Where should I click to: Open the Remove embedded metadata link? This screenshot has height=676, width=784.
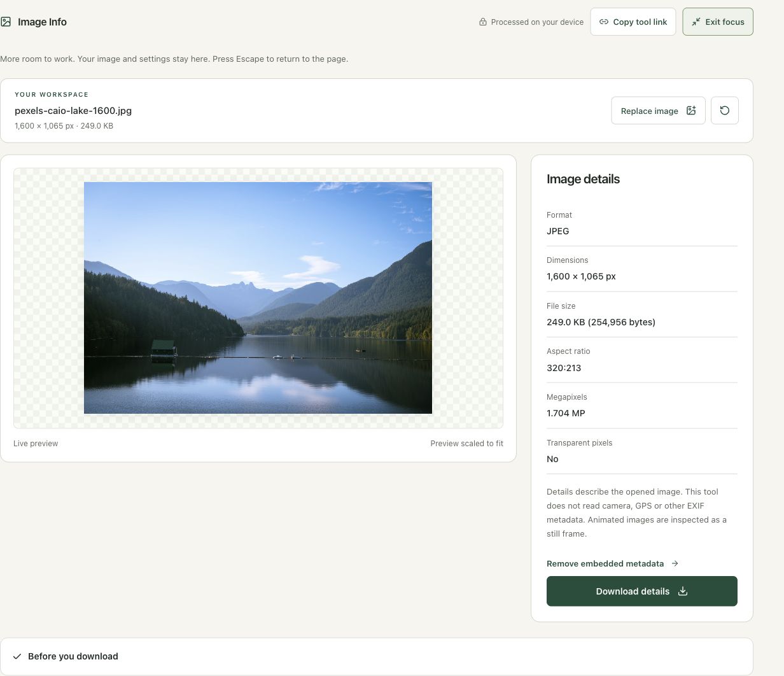pyautogui.click(x=612, y=563)
